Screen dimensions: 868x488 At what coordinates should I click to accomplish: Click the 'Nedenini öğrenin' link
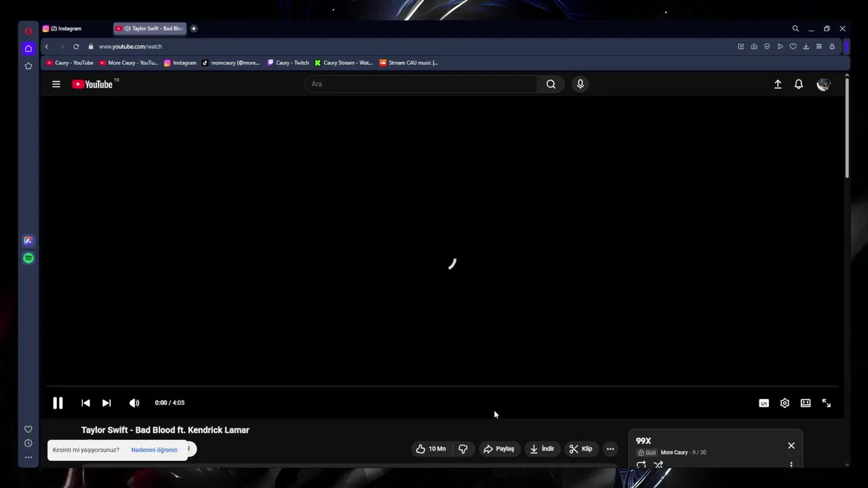point(154,450)
